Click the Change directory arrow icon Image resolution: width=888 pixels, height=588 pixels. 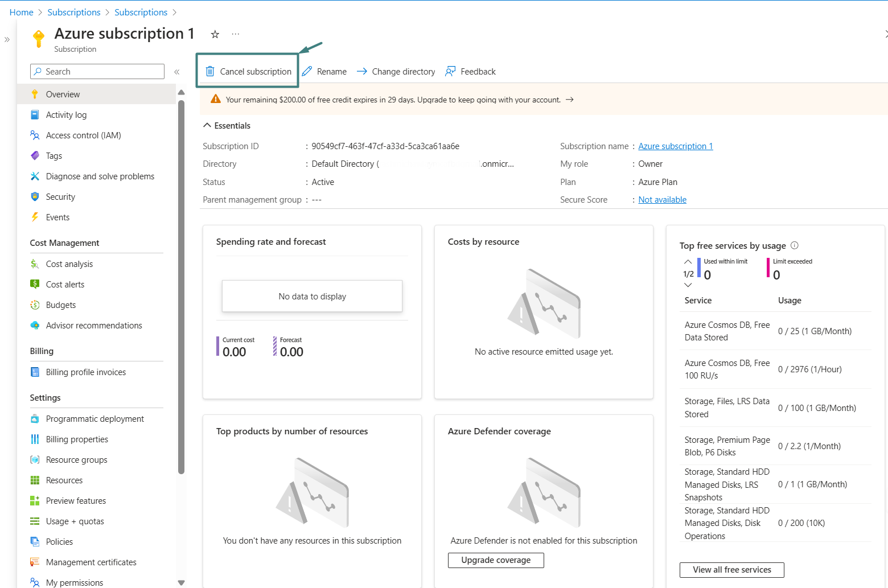point(362,71)
